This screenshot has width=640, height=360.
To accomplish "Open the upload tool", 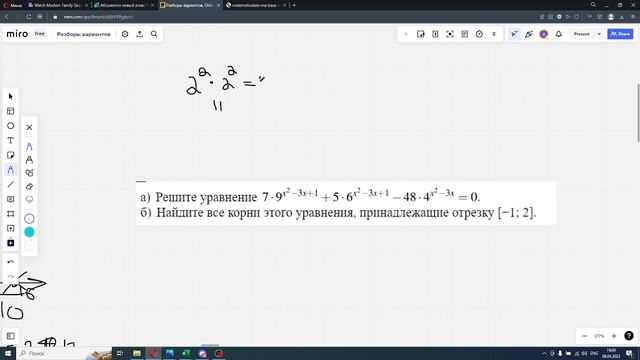I will (11, 228).
